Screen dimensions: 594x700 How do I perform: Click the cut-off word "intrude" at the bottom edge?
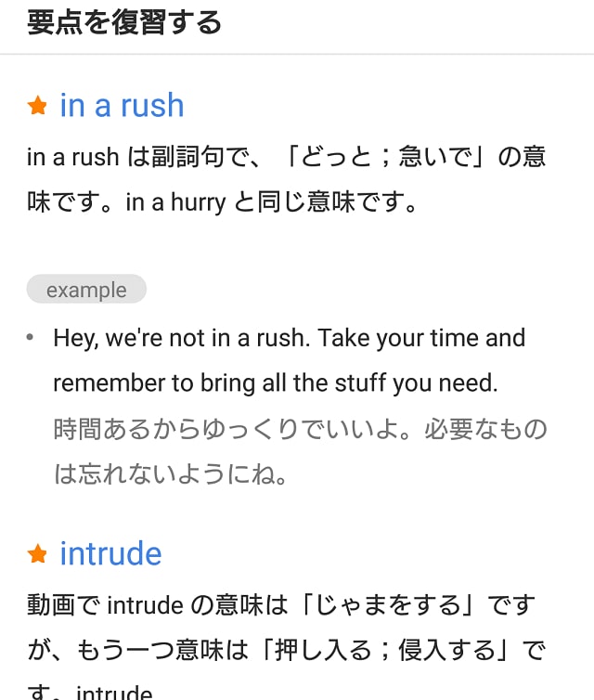coord(114,692)
